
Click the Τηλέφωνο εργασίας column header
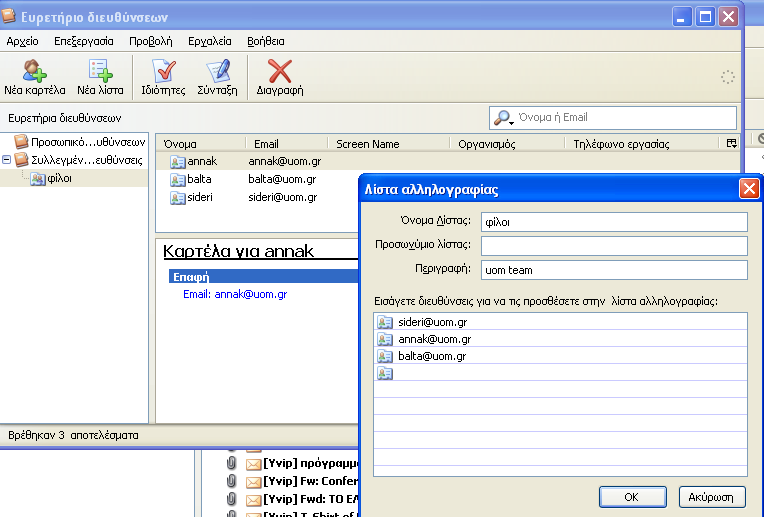[642, 144]
